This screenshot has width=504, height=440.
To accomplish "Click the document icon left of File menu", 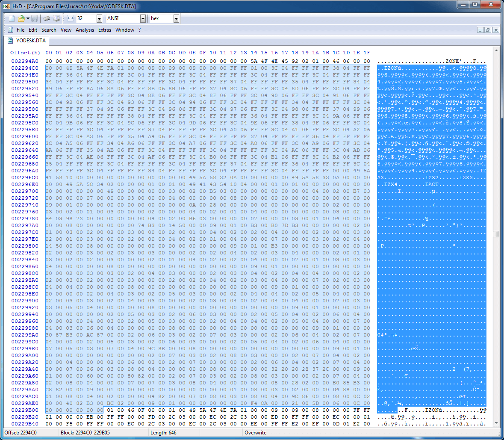I will click(x=11, y=30).
